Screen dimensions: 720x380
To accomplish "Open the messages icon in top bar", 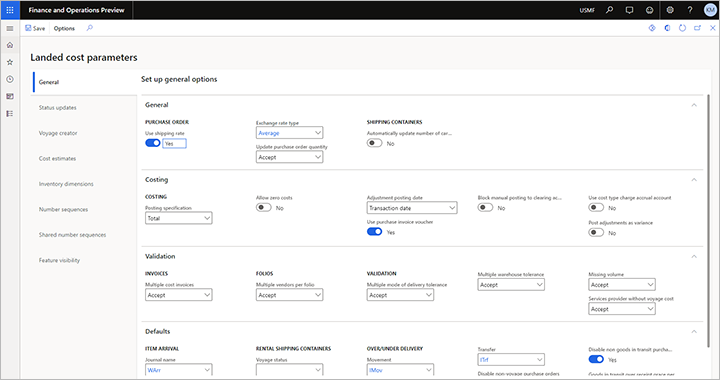I will pyautogui.click(x=630, y=10).
